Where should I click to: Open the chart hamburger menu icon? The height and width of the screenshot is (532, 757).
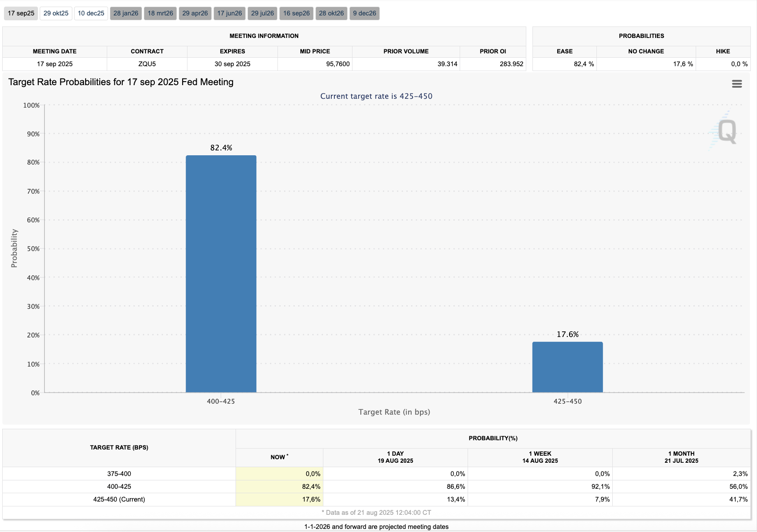click(737, 84)
